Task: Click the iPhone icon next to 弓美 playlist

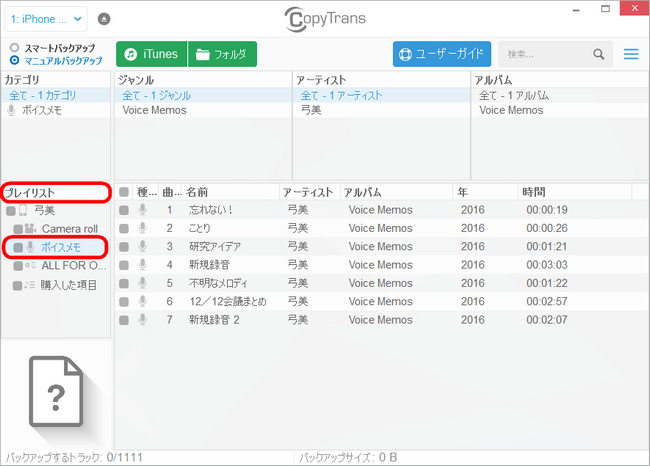Action: pos(23,211)
